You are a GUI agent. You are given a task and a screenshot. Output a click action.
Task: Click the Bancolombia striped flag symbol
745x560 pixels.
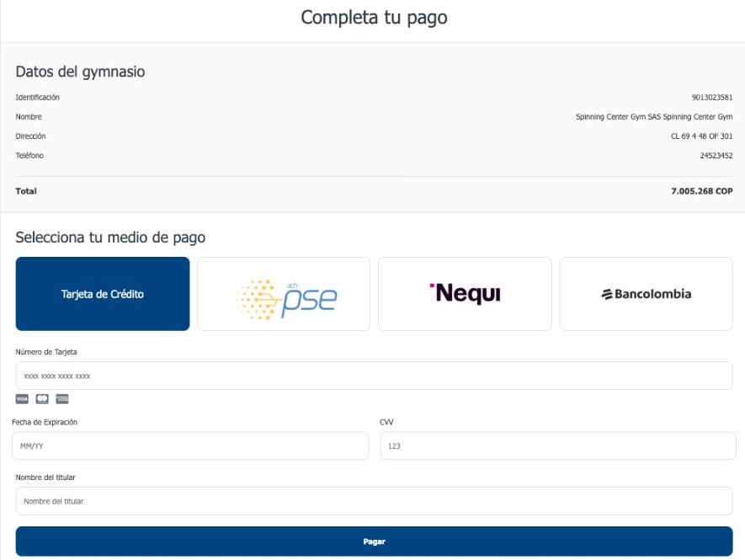(605, 294)
